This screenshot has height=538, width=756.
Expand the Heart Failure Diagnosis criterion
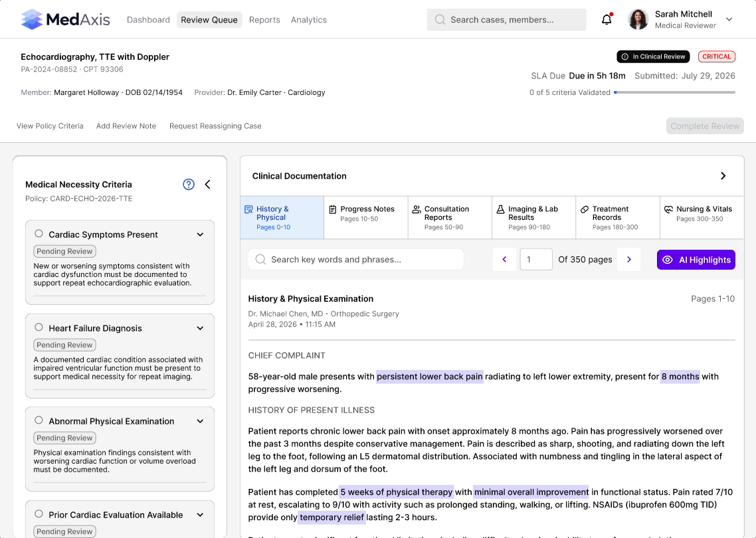pyautogui.click(x=200, y=328)
